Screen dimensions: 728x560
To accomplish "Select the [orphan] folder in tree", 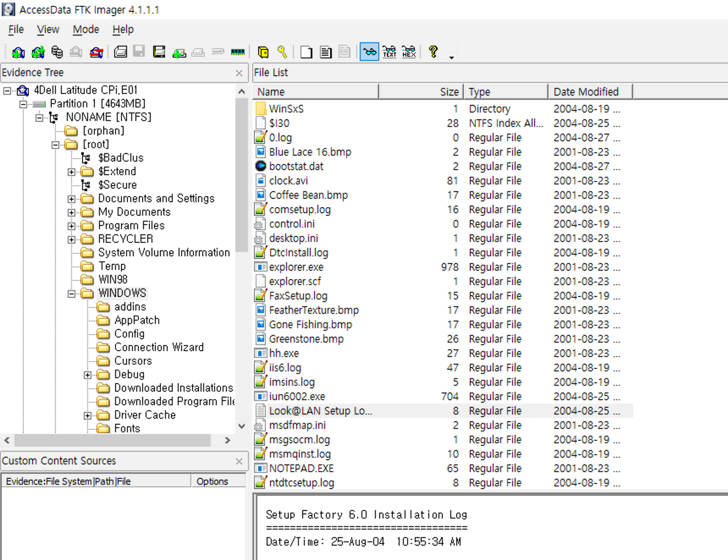I will tap(104, 131).
